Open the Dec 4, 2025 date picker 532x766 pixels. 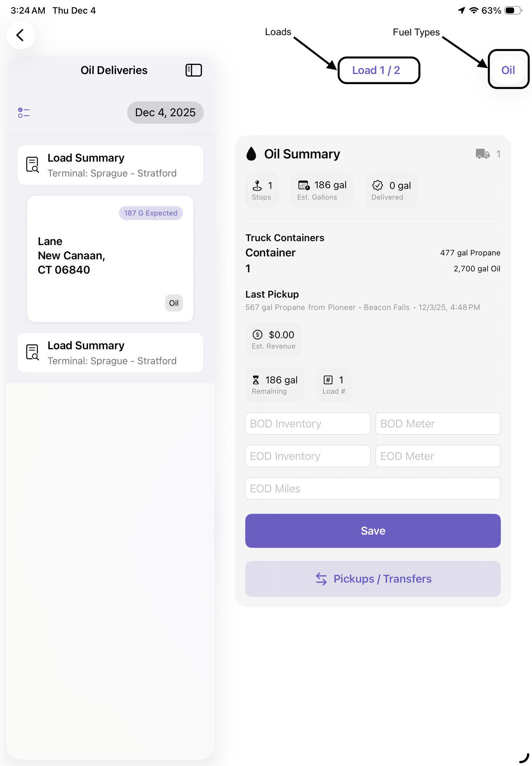tap(165, 113)
